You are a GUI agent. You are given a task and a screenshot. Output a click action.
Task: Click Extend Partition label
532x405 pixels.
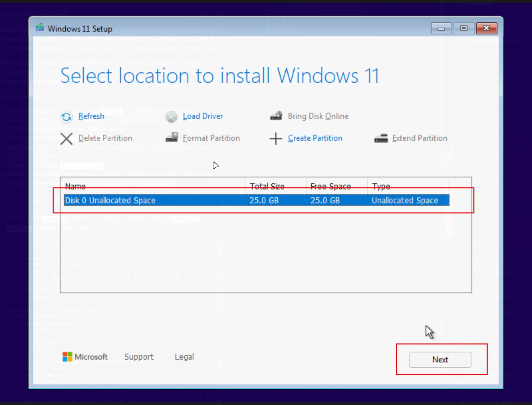[420, 138]
